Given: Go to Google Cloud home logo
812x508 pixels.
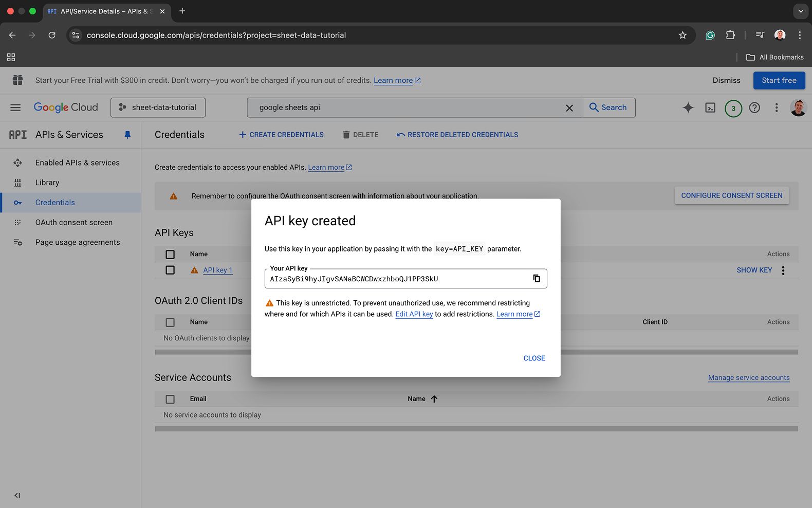Looking at the screenshot, I should [66, 107].
